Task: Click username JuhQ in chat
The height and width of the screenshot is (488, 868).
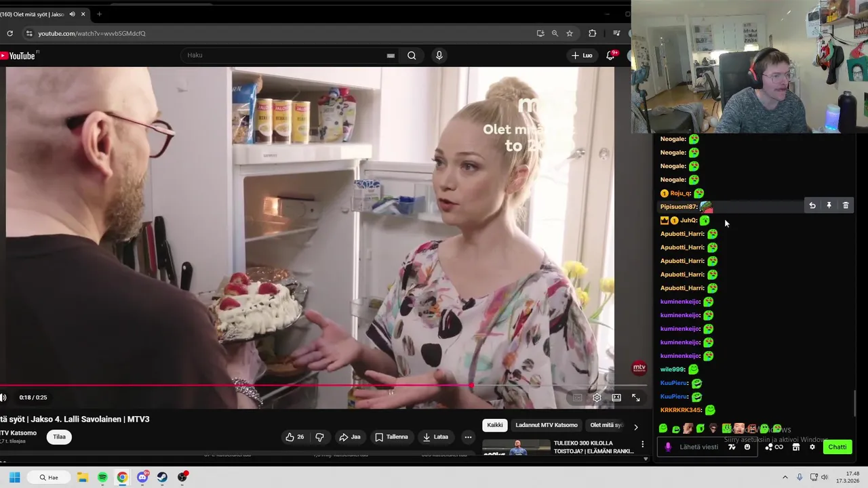Action: tap(688, 220)
